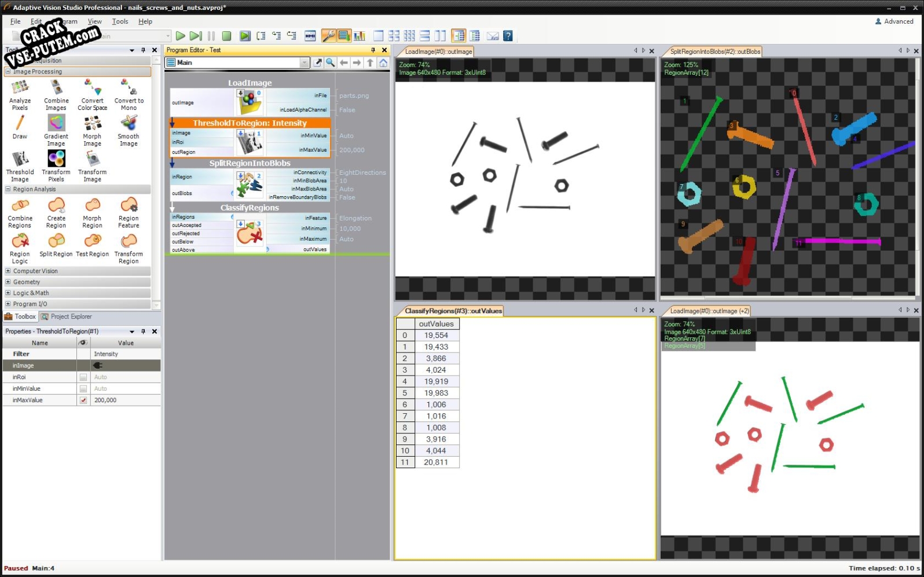Expand the Logic & Math toolbox category
924x577 pixels.
tap(8, 293)
